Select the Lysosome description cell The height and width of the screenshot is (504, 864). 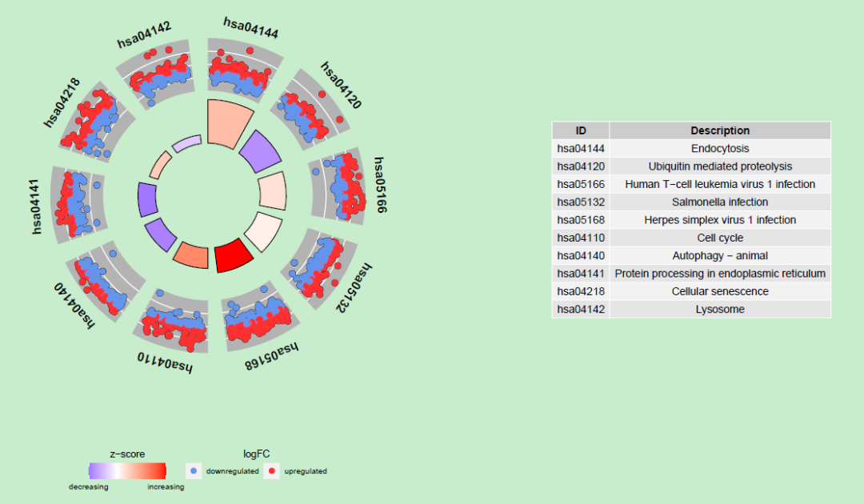720,310
